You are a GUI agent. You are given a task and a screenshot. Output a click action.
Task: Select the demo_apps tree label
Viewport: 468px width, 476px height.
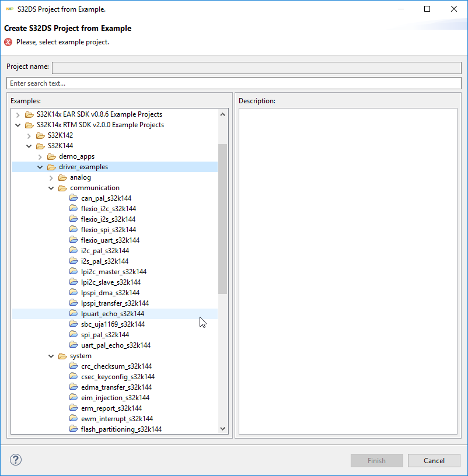coord(77,157)
